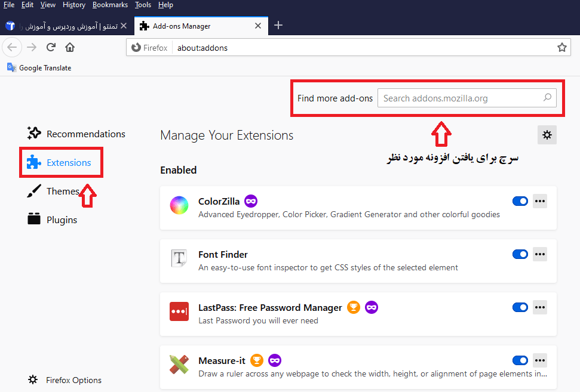Open the Google Translate bookmark
Screen dimensions: 580x392
click(x=39, y=67)
